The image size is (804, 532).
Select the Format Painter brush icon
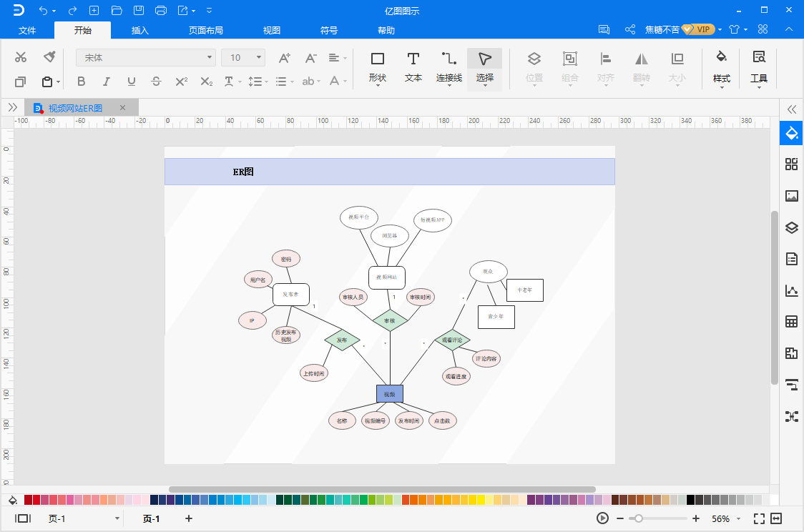click(x=49, y=57)
